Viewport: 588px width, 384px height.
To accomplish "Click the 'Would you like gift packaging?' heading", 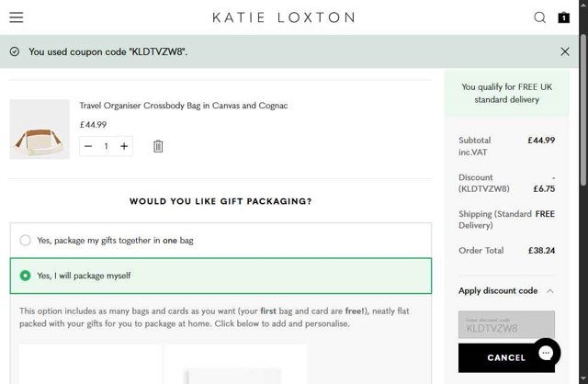I will point(220,201).
